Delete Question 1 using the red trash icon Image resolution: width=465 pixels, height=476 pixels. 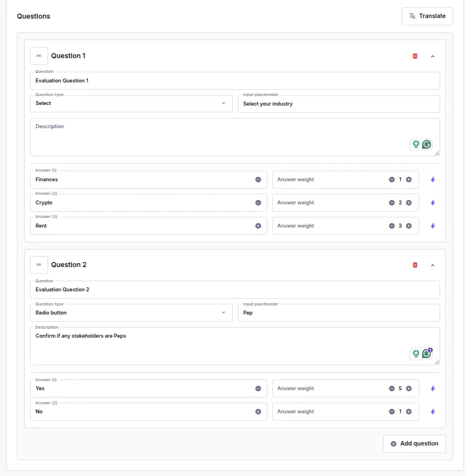pyautogui.click(x=415, y=56)
